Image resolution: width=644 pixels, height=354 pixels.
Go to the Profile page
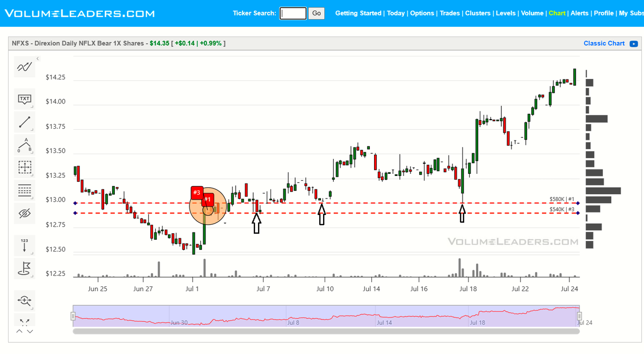tap(603, 13)
